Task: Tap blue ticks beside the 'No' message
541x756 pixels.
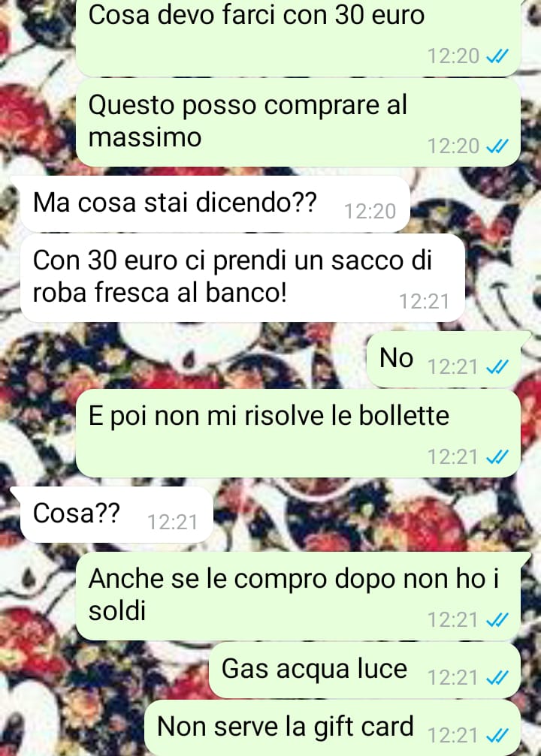Action: (x=497, y=367)
